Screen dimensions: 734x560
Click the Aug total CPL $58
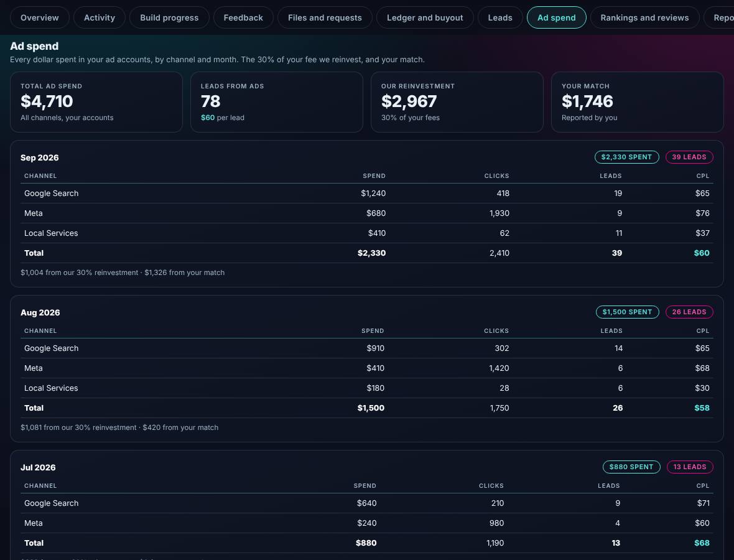(x=702, y=408)
